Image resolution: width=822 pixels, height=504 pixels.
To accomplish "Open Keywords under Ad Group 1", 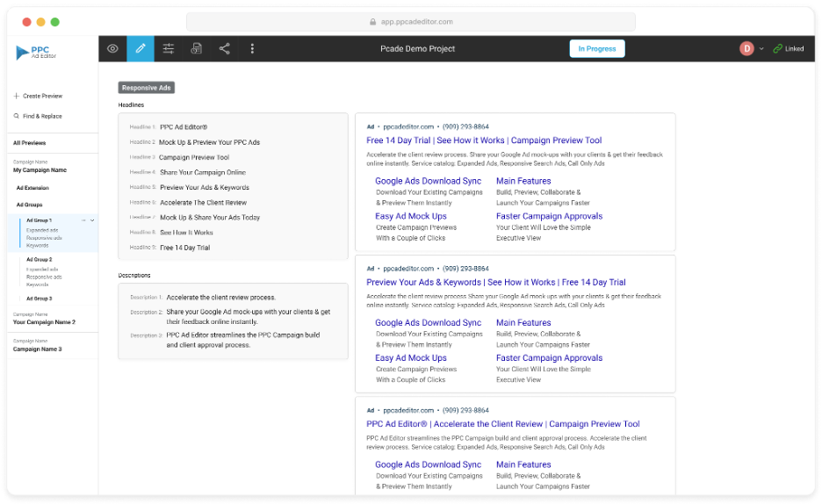I will pos(37,245).
